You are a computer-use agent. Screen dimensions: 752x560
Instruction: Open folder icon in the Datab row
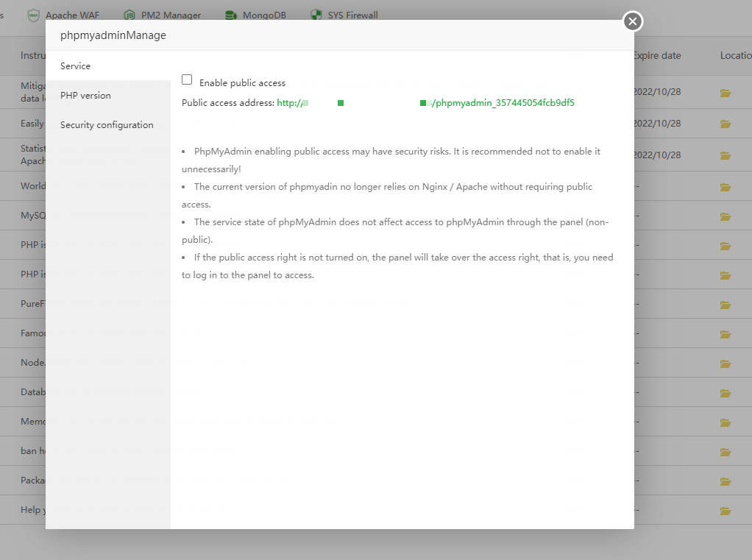[x=726, y=394]
